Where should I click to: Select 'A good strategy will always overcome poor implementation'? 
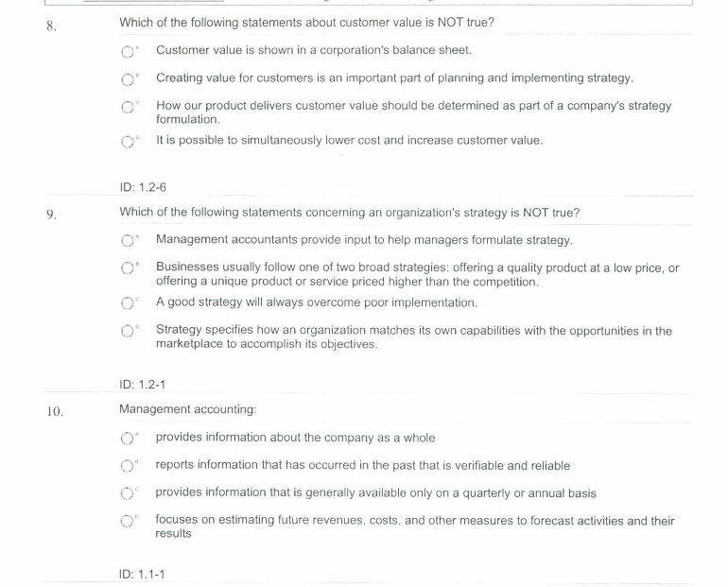tap(128, 303)
